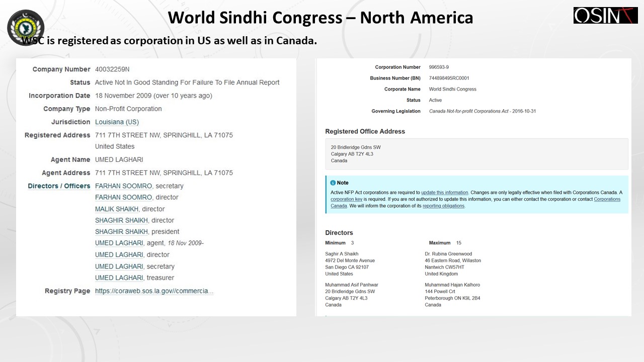Click the OSINT logo in the corner
Screen dimensions: 644x362
(x=605, y=15)
